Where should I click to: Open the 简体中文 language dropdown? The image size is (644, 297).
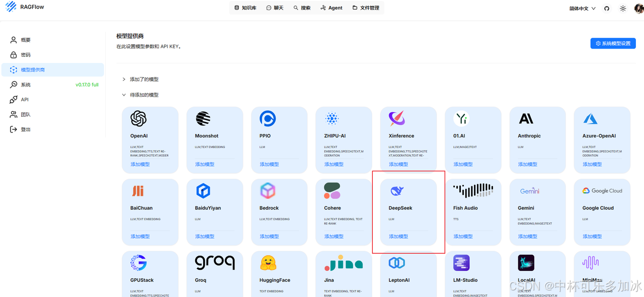coord(582,9)
